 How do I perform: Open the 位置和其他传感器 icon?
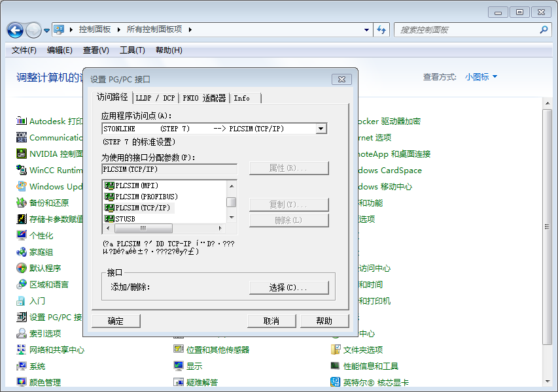179,350
